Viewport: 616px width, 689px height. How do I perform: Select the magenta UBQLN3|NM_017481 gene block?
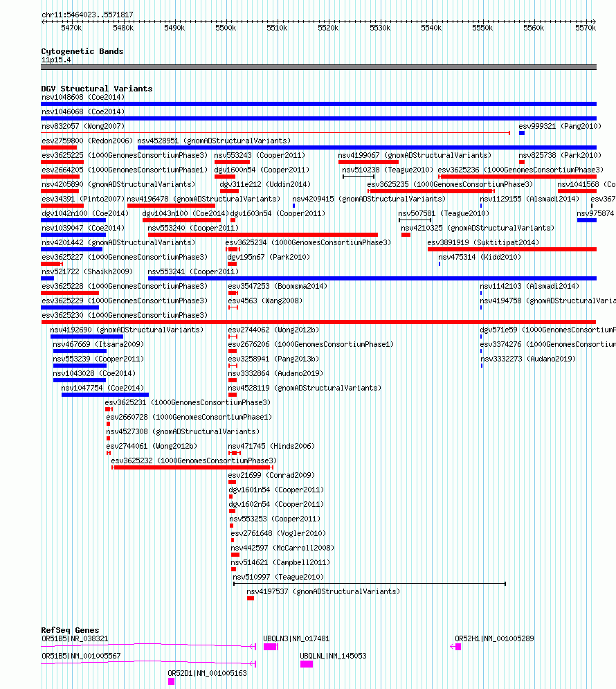click(271, 646)
